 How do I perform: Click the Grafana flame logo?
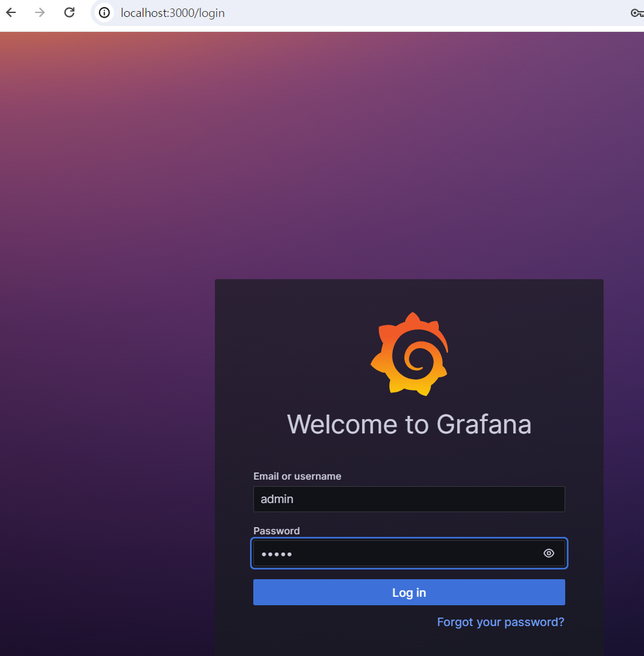click(409, 354)
